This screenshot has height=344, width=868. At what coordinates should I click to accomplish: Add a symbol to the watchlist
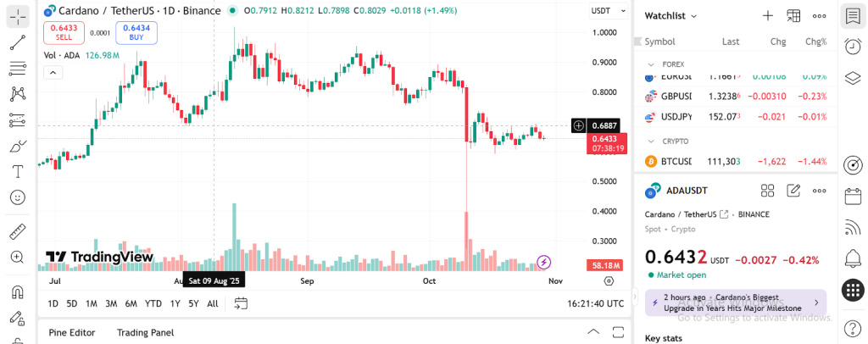tap(767, 15)
